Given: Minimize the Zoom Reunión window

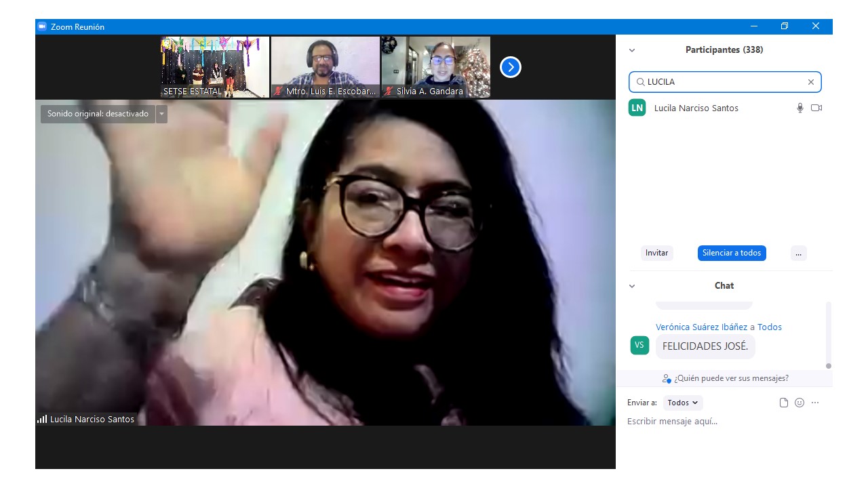Looking at the screenshot, I should [754, 26].
